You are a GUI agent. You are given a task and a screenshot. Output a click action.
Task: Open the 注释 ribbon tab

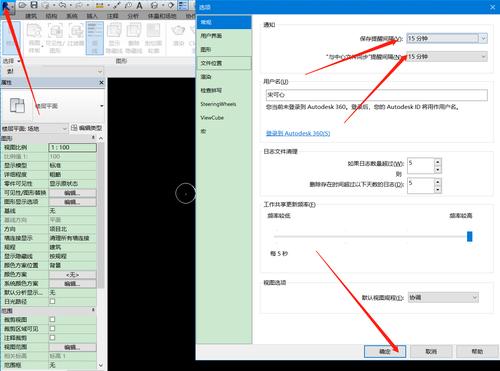(112, 16)
